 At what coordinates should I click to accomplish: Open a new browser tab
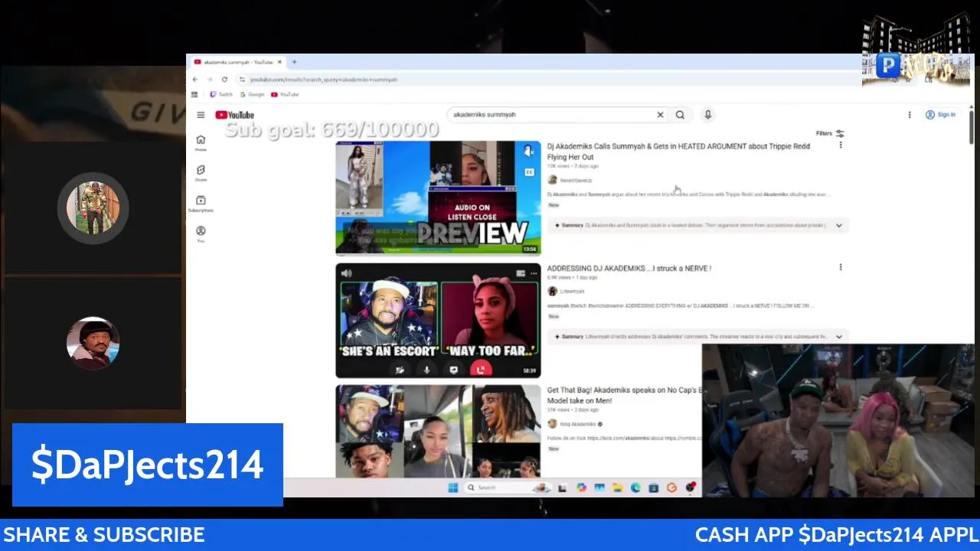(295, 62)
